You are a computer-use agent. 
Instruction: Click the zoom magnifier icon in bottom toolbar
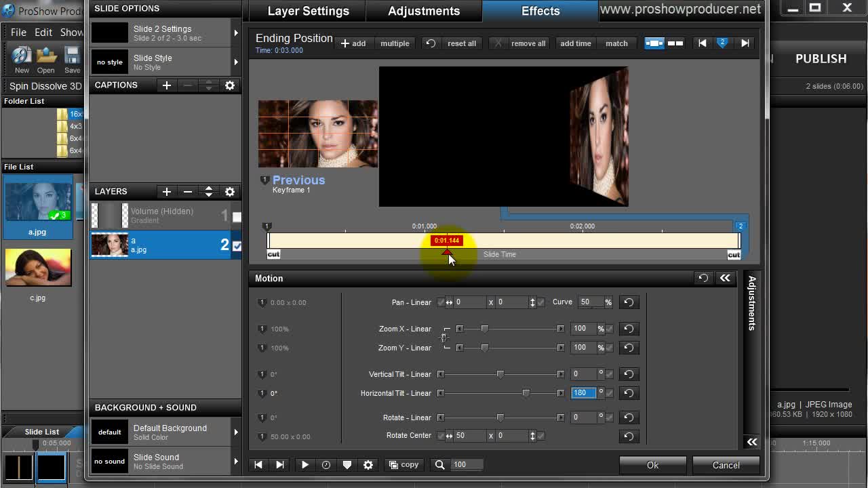440,465
